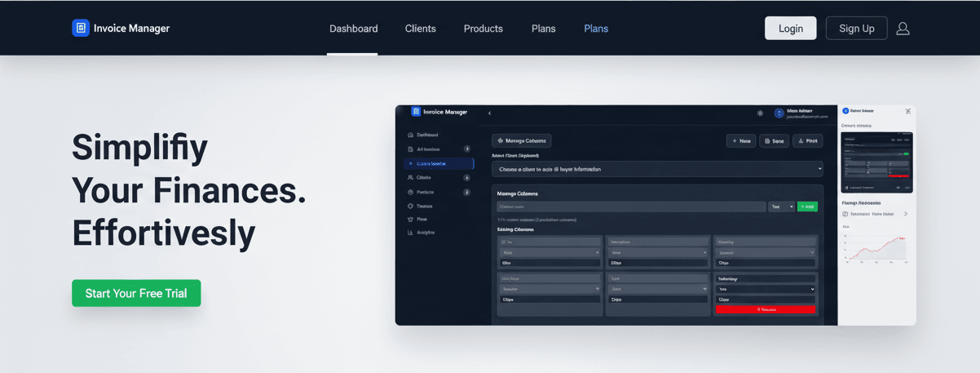Click Start Your Free Trial button
This screenshot has width=980, height=373.
[136, 293]
